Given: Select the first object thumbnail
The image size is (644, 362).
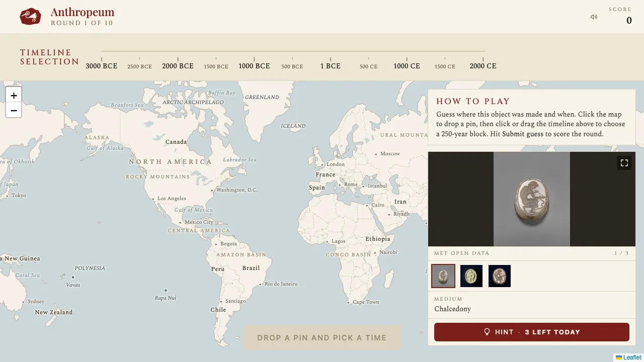Looking at the screenshot, I should click(x=443, y=276).
